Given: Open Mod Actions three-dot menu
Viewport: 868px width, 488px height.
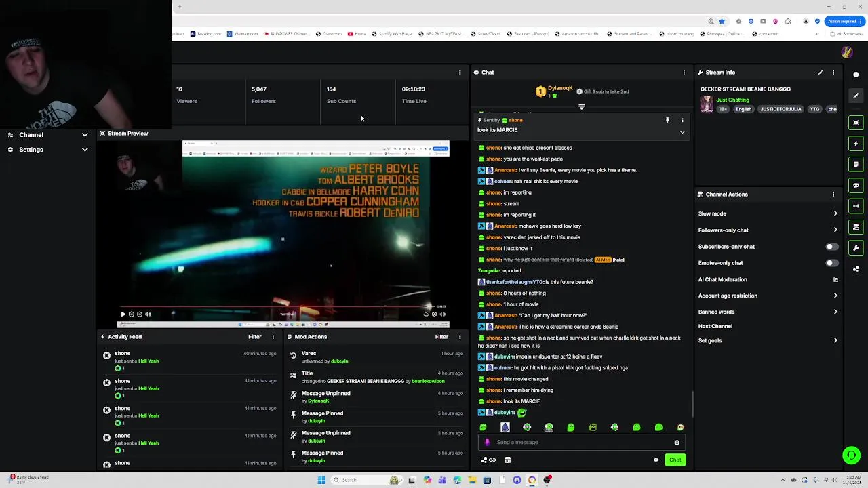Looking at the screenshot, I should 460,337.
